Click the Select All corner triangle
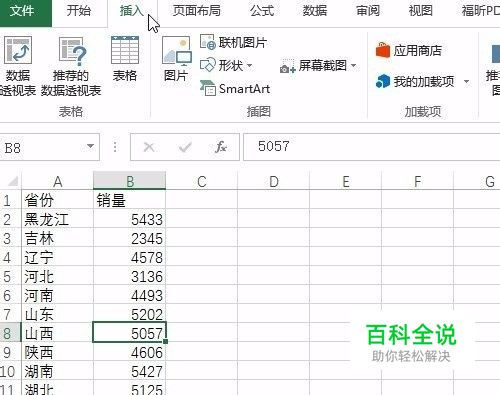The width and height of the screenshot is (500, 395). point(13,182)
